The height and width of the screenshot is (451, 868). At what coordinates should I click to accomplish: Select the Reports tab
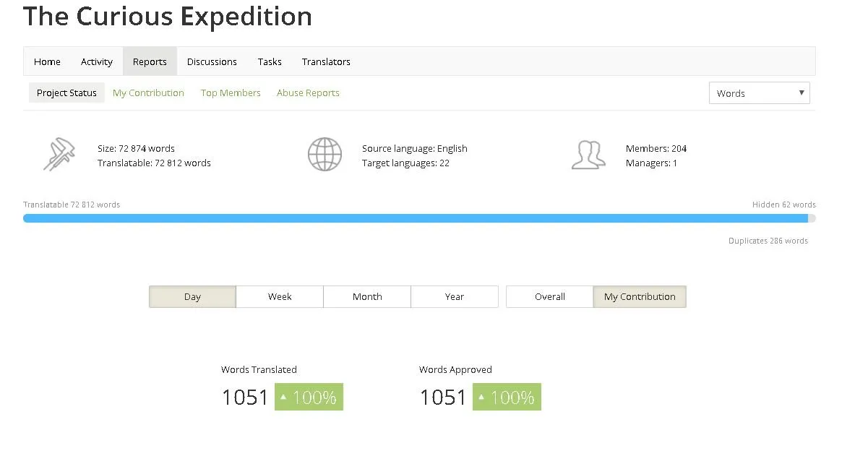pos(150,61)
